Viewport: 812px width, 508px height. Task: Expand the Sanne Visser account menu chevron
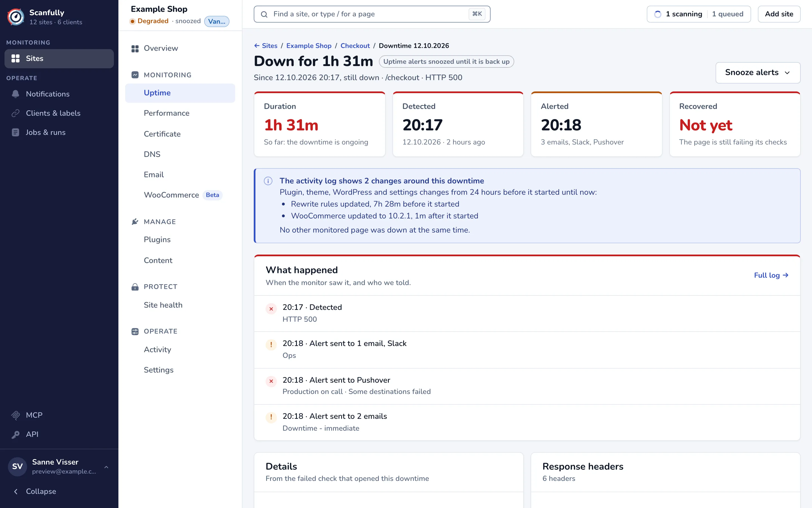click(x=106, y=467)
